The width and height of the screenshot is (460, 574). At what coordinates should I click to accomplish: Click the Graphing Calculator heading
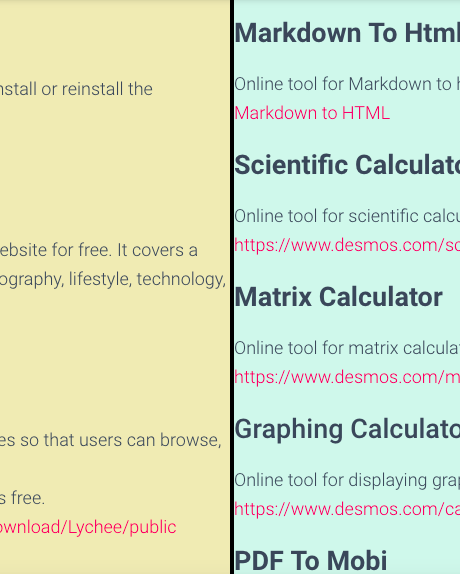pyautogui.click(x=347, y=429)
